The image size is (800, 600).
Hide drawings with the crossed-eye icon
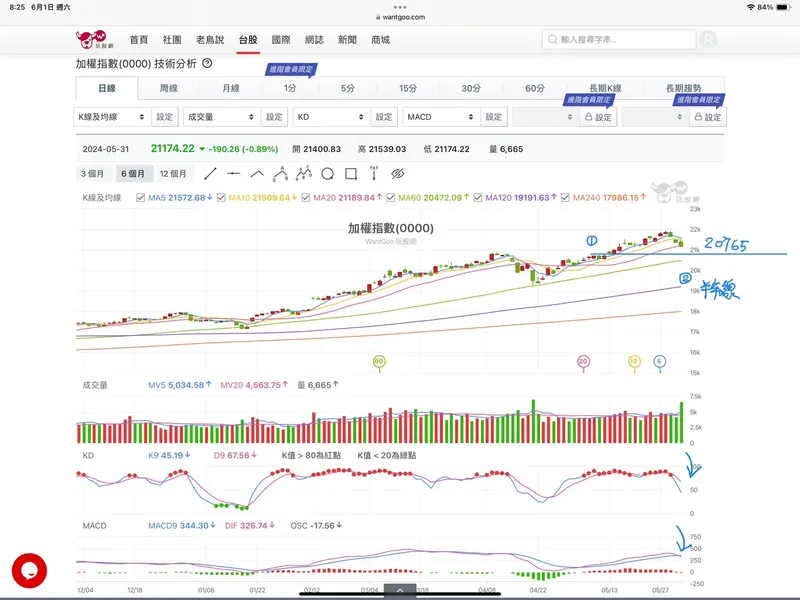(x=397, y=174)
